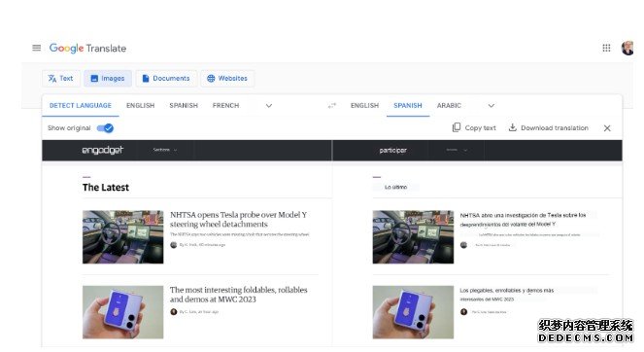
Task: Switch to Websites translation mode
Action: [227, 78]
